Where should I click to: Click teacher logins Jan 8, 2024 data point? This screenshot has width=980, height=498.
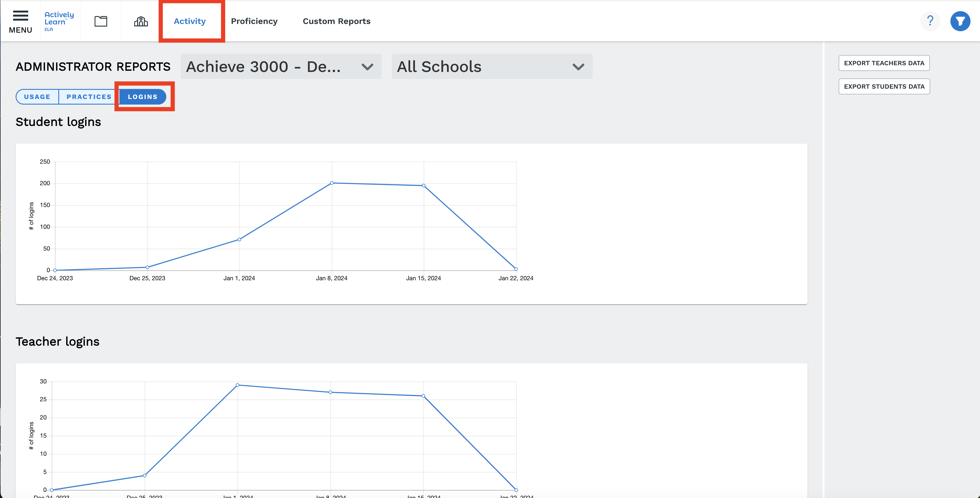coord(330,392)
